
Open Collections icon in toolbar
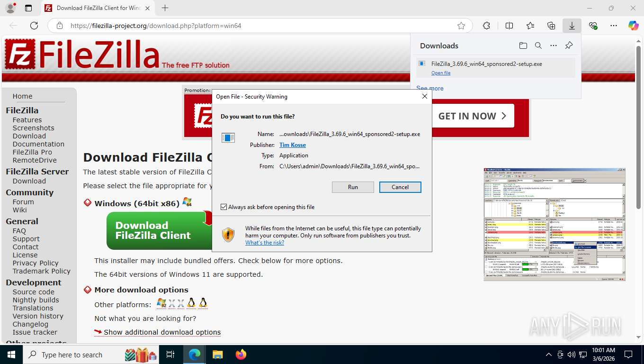click(551, 26)
